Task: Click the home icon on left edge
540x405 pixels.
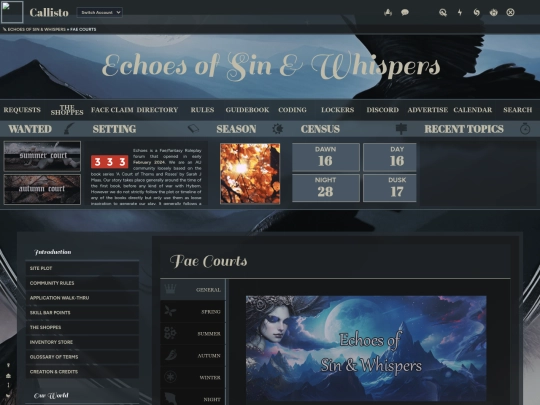Action: pos(9,376)
